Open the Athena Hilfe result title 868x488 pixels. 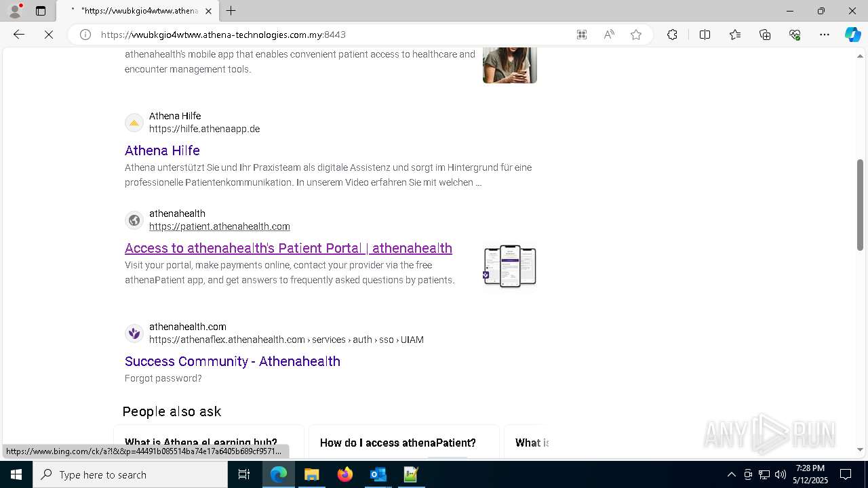pyautogui.click(x=162, y=150)
